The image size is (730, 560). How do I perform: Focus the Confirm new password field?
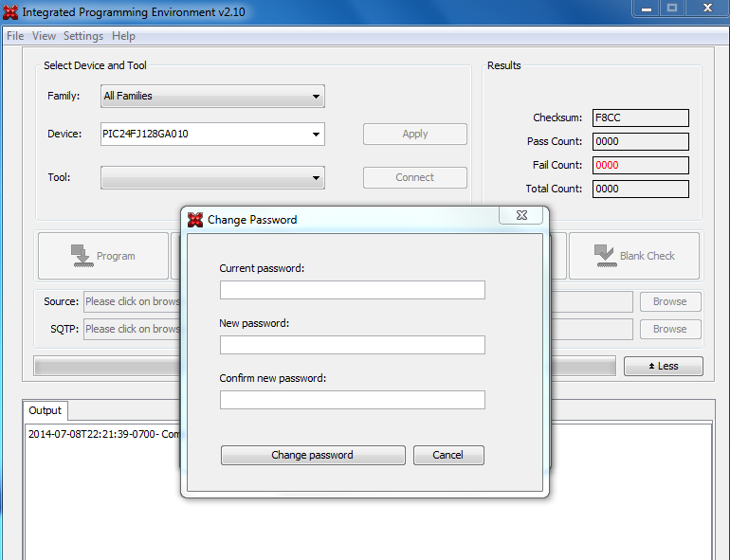[353, 400]
